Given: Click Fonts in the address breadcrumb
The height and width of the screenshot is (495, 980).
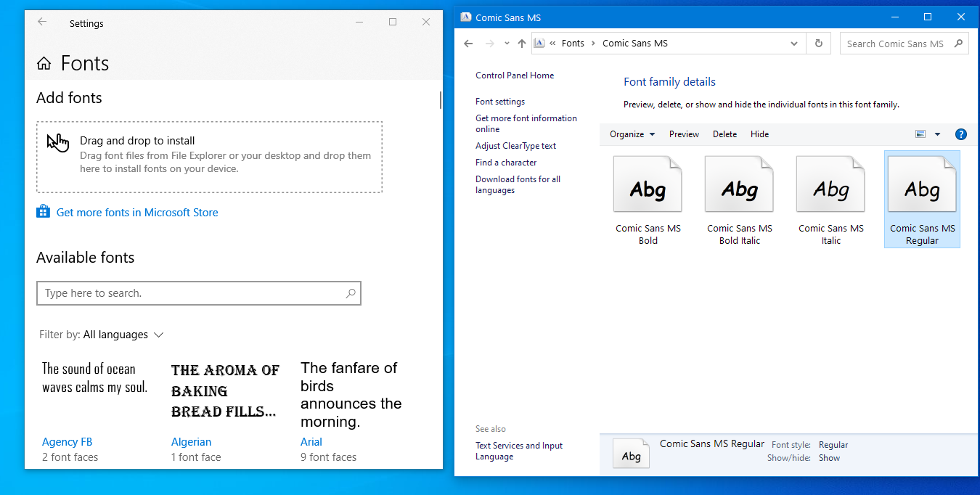Looking at the screenshot, I should [573, 44].
